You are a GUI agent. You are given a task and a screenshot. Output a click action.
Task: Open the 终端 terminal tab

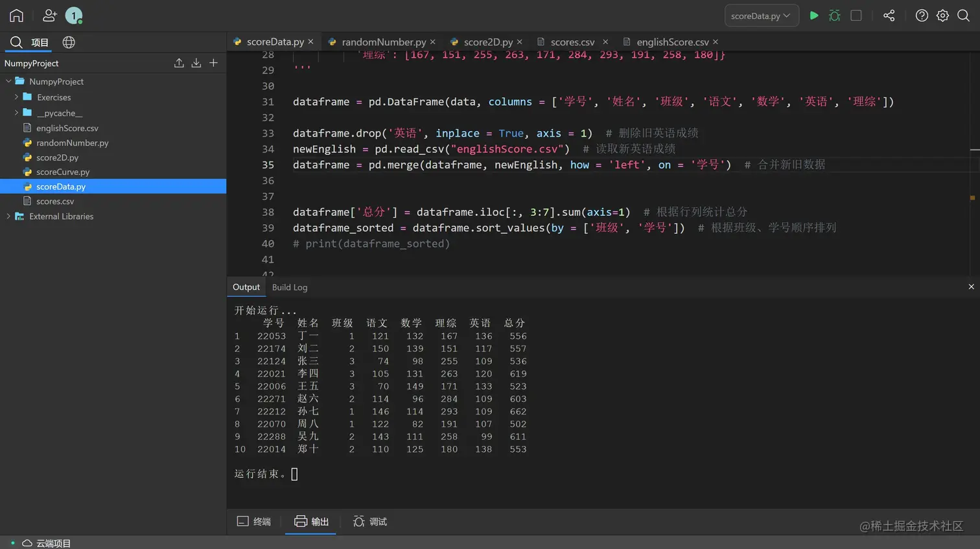[254, 521]
